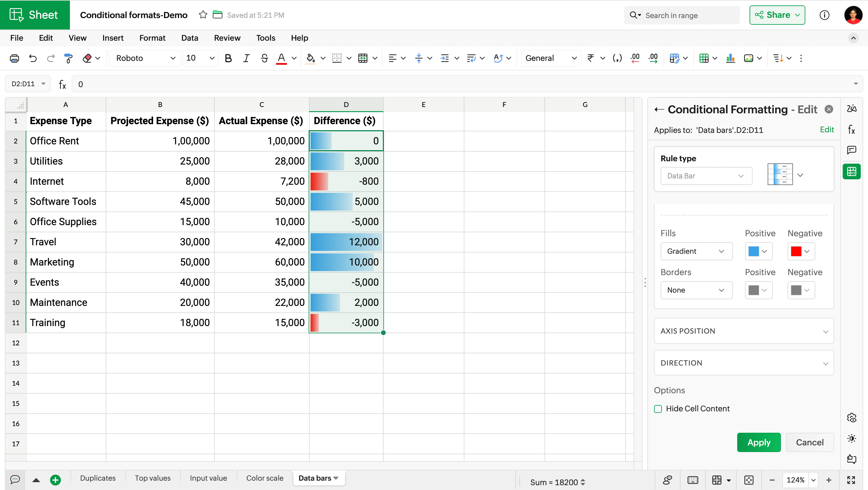Toggle full screen from status bar
The image size is (868, 490).
(851, 480)
